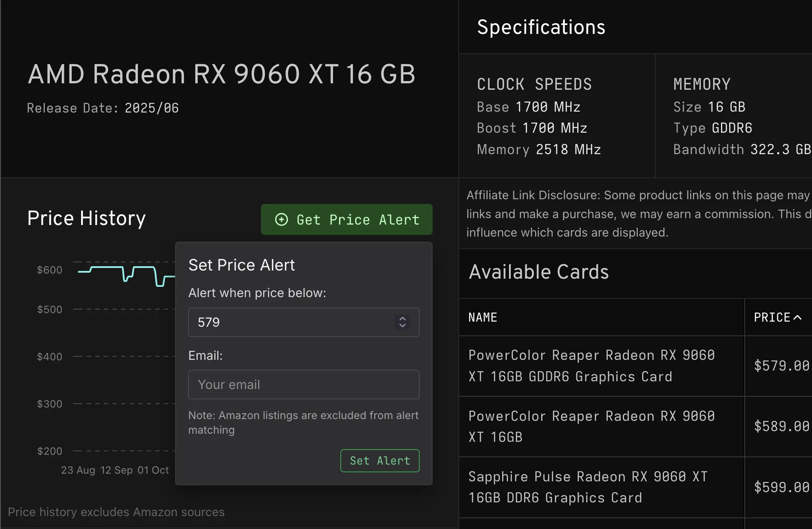
Task: Click the stepper down arrow in price input
Action: 402,326
